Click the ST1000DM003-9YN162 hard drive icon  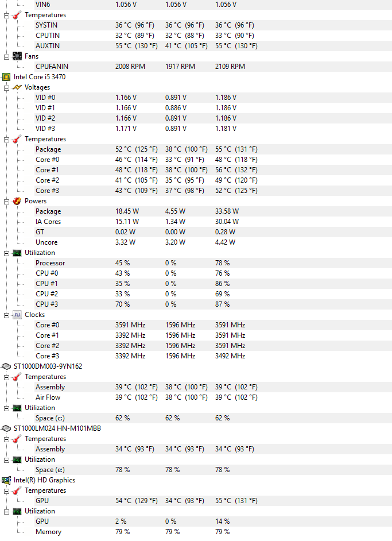pyautogui.click(x=6, y=366)
